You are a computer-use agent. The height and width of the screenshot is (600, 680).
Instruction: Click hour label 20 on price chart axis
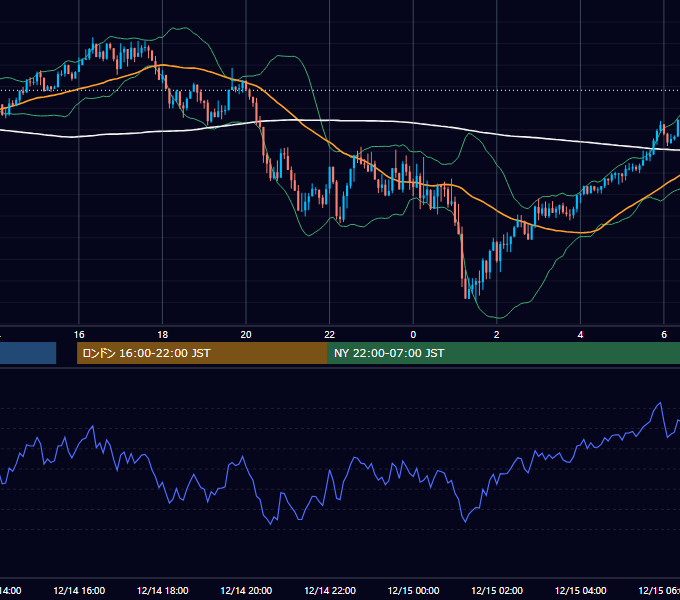(x=246, y=335)
